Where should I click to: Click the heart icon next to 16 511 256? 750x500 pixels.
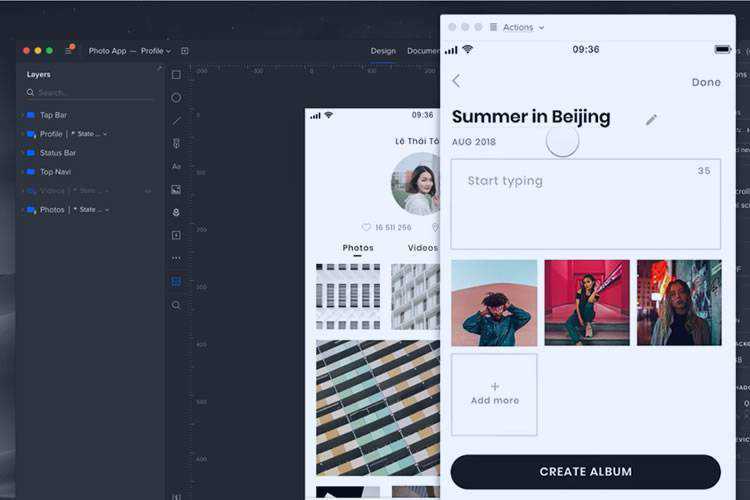coord(366,227)
